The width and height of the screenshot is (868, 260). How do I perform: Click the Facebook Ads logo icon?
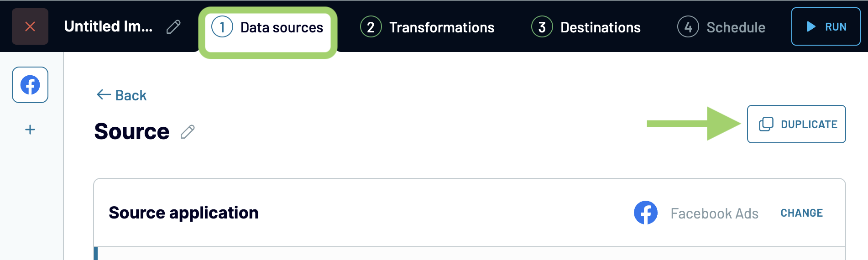tap(645, 213)
